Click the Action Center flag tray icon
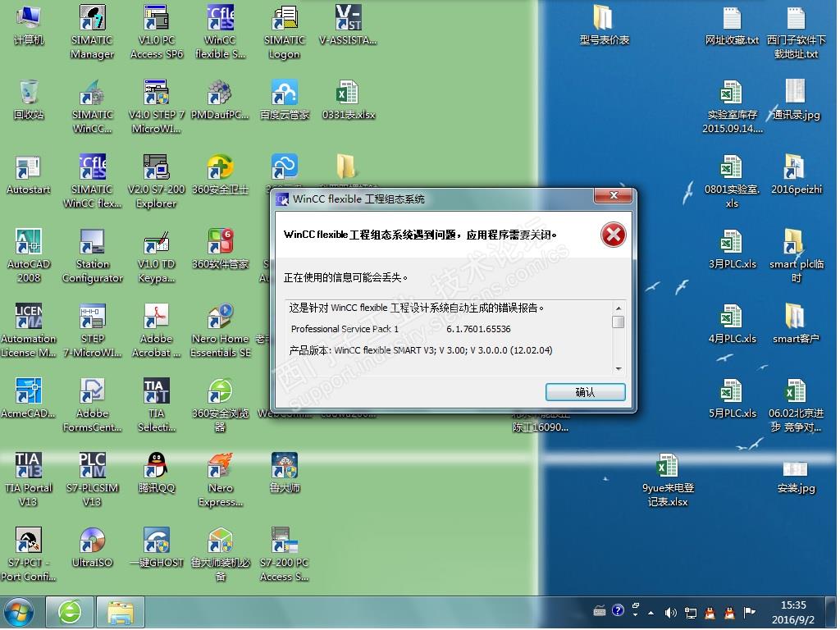The image size is (840, 630). pos(750,612)
